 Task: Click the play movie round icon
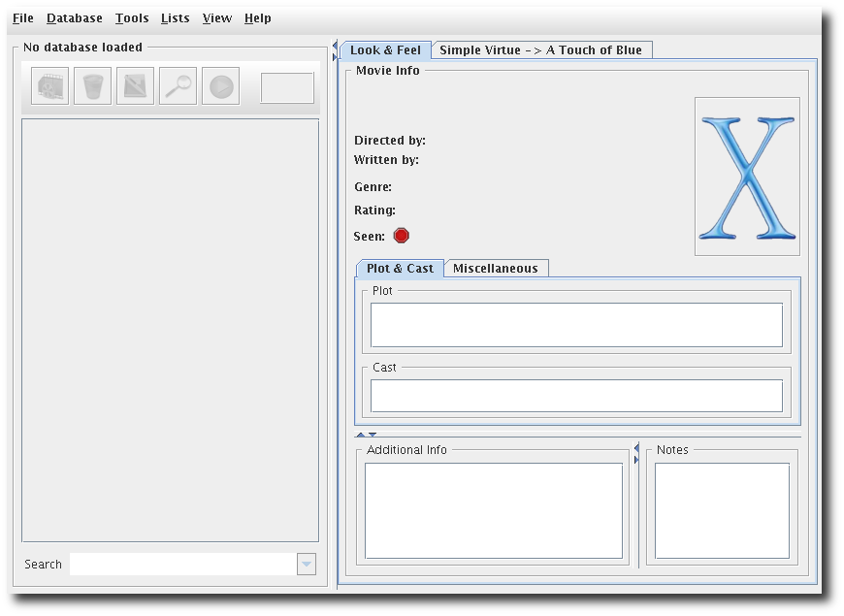click(220, 86)
